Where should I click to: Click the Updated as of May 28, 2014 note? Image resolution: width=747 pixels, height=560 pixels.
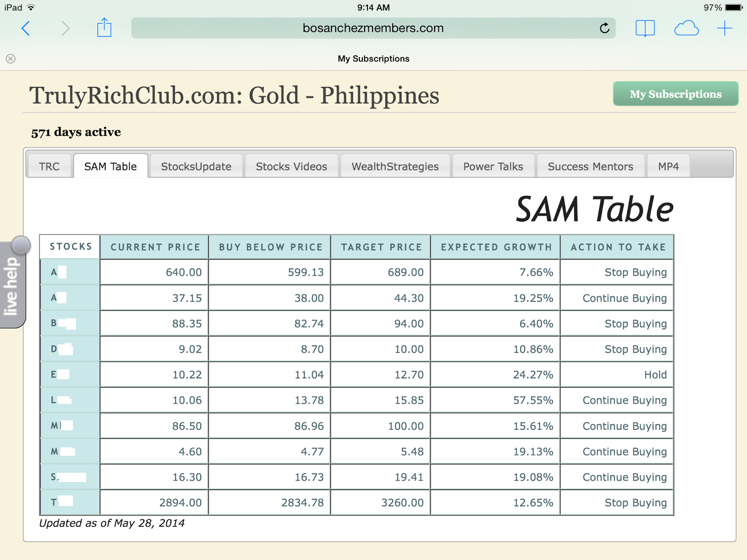tap(112, 524)
